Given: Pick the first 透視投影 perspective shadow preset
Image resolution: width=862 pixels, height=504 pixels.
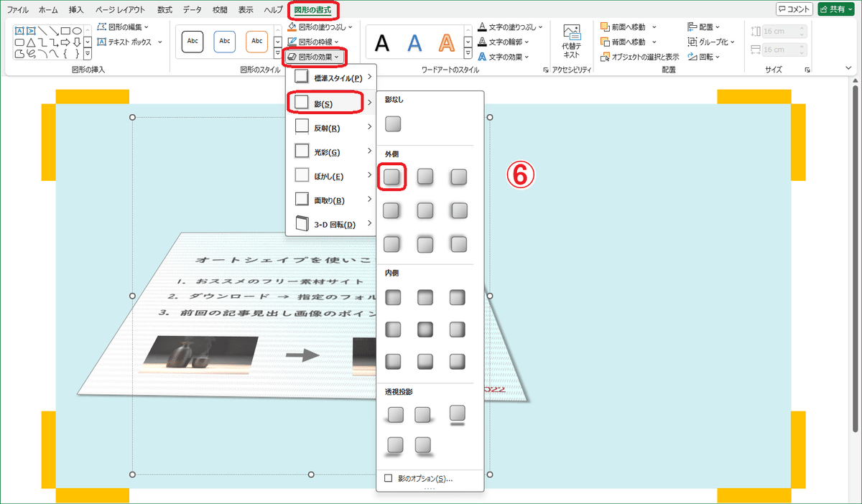Looking at the screenshot, I should pos(395,414).
